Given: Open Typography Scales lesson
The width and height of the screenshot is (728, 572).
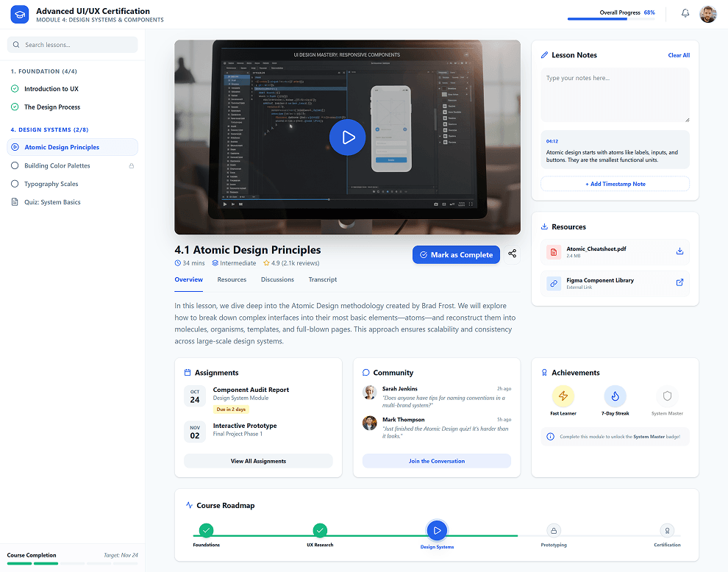Looking at the screenshot, I should pos(72,184).
